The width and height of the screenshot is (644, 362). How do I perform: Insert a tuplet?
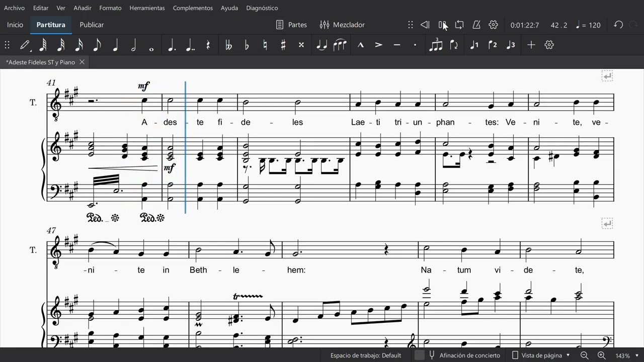click(436, 45)
